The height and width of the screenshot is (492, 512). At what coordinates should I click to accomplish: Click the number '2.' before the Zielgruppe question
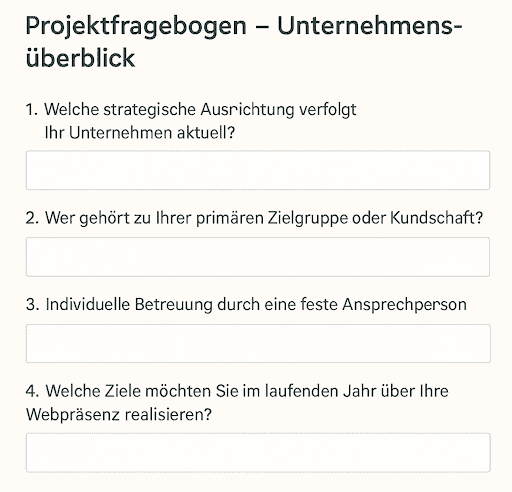tap(32, 218)
